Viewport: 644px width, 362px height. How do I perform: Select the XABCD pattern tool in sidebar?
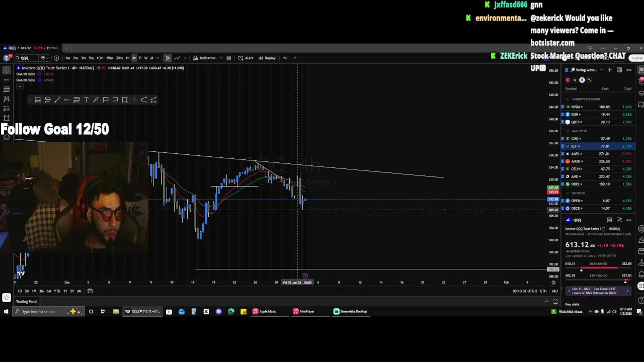(x=7, y=99)
